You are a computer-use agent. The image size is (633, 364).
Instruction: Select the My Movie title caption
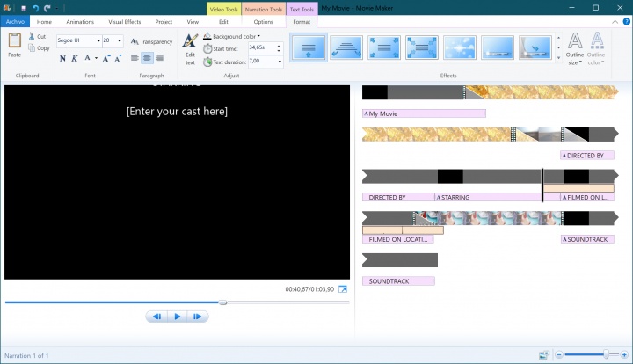(x=424, y=113)
